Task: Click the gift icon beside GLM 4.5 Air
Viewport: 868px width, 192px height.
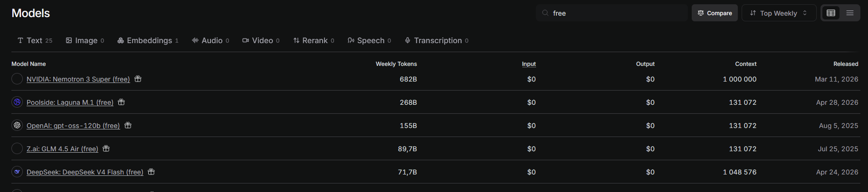Action: [106, 148]
